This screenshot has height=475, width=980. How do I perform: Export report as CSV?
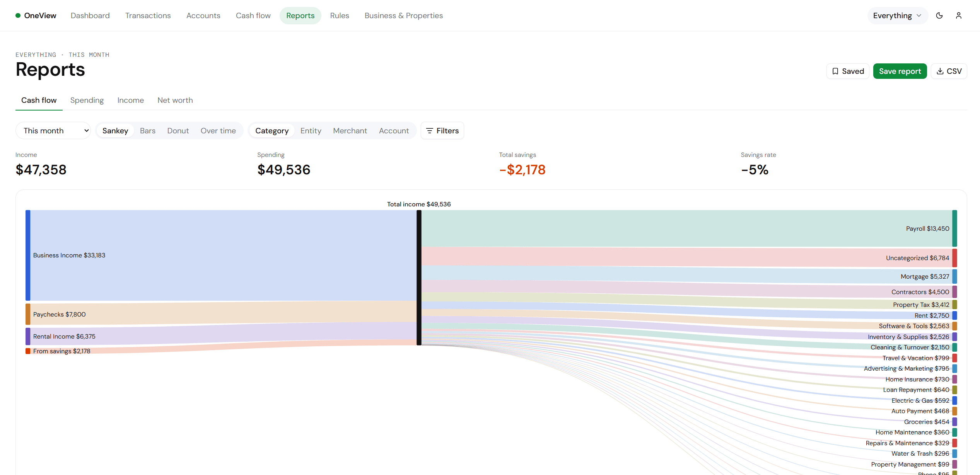949,71
